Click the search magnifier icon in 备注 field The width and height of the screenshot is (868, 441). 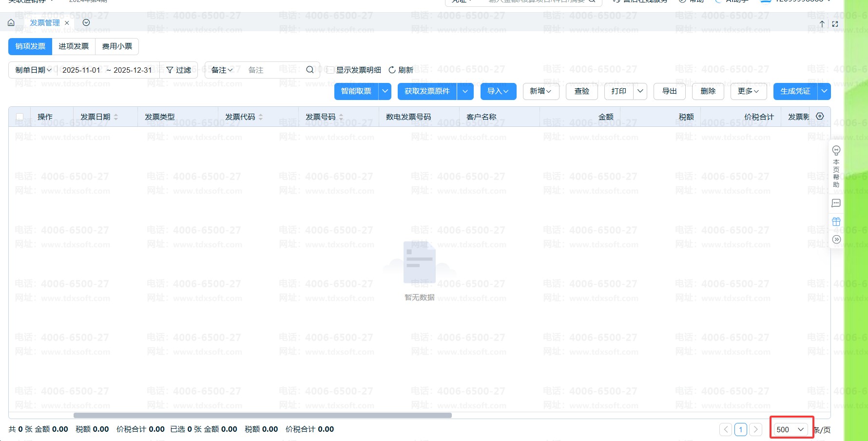click(309, 70)
